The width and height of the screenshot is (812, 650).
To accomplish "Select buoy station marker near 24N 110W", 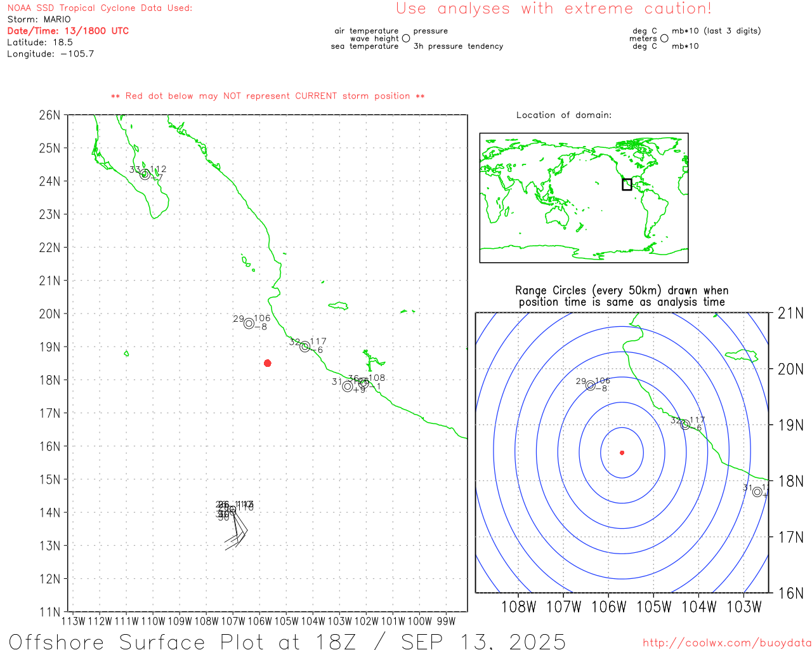I will coord(145,175).
